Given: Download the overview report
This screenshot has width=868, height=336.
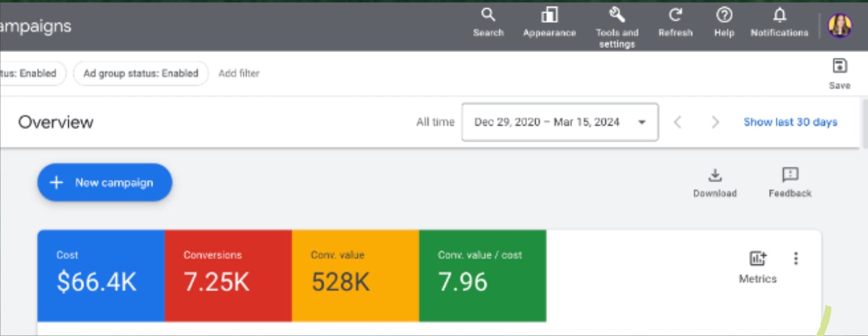Looking at the screenshot, I should point(715,183).
